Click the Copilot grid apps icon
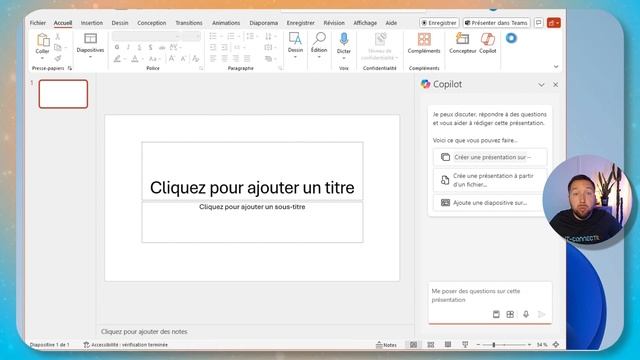Screen dimensions: 640x360 510,314
